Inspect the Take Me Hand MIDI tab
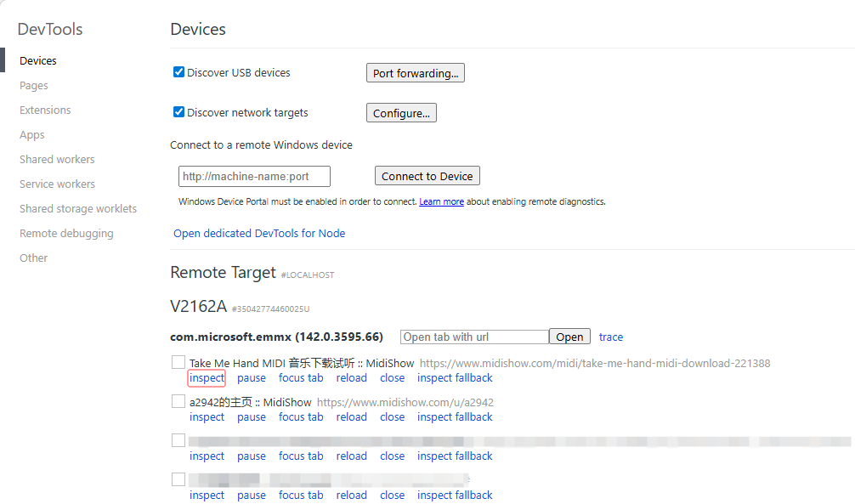The image size is (855, 504). 207,378
